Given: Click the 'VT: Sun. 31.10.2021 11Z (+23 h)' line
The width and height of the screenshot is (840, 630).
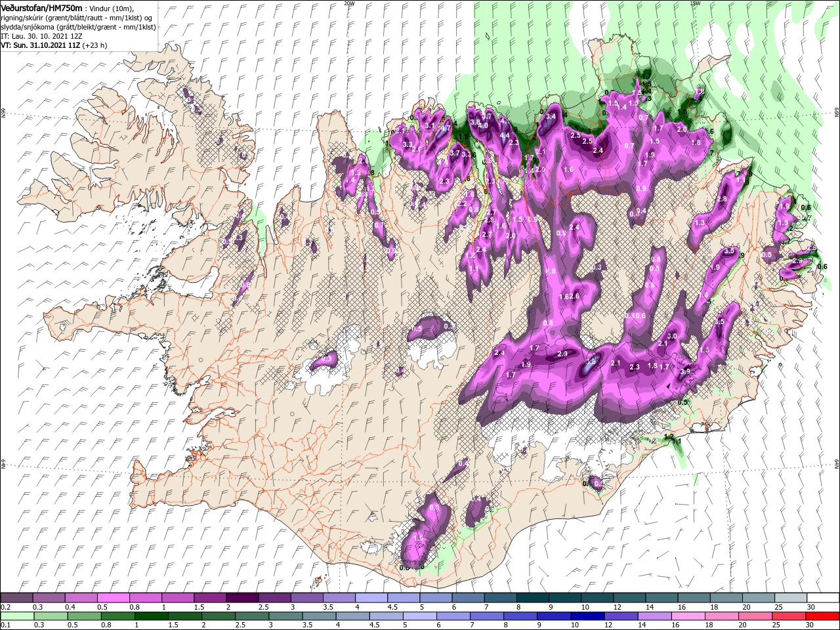Looking at the screenshot, I should [54, 45].
